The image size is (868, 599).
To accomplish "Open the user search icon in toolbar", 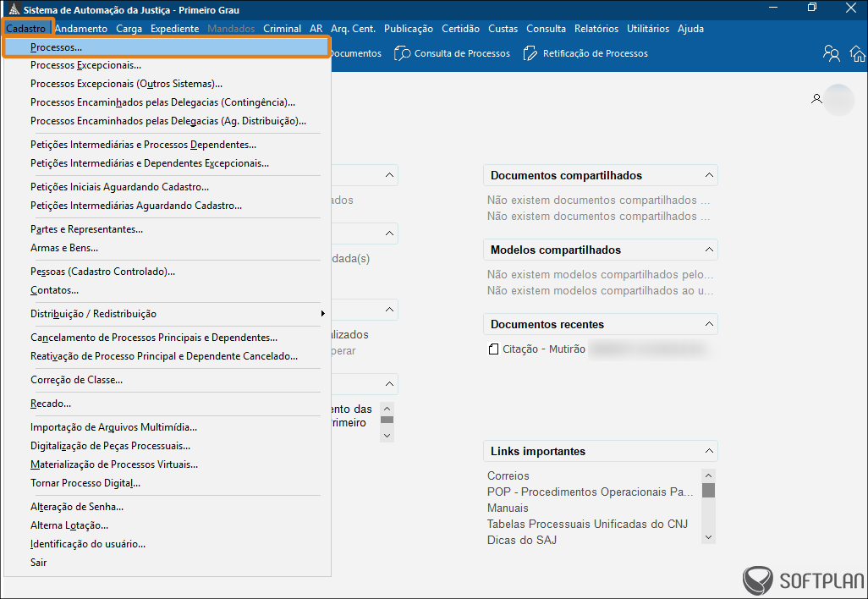I will [x=831, y=53].
